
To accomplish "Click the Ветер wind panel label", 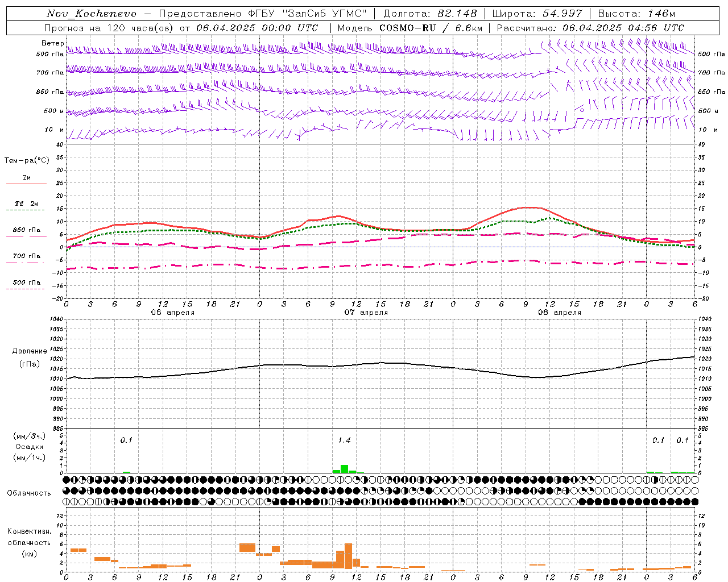I will pyautogui.click(x=52, y=43).
